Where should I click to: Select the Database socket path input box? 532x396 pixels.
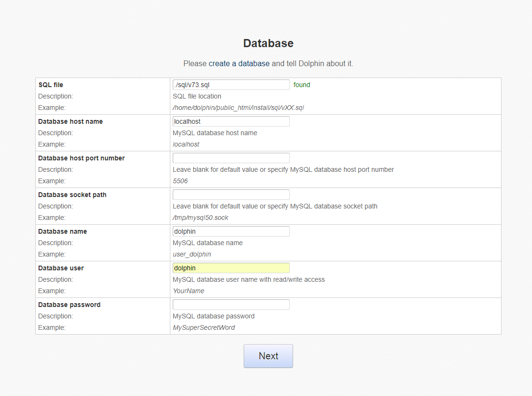coord(231,195)
